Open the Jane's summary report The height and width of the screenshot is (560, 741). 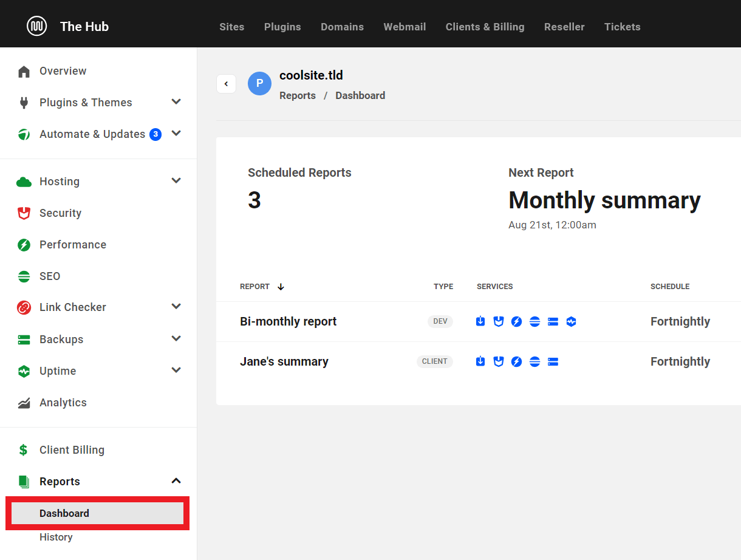pos(284,361)
